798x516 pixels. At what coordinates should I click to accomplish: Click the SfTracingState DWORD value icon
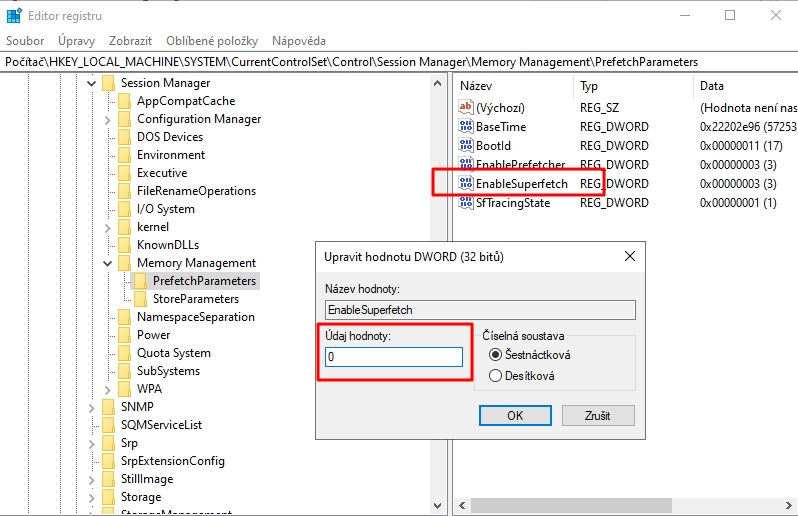pos(466,202)
